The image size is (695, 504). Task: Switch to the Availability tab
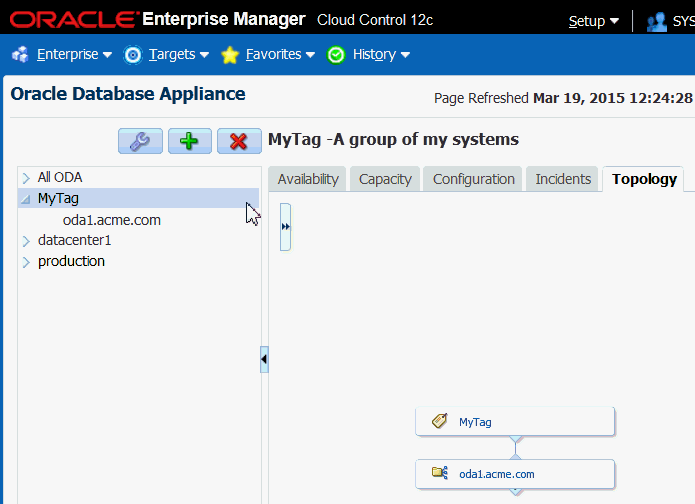(308, 179)
